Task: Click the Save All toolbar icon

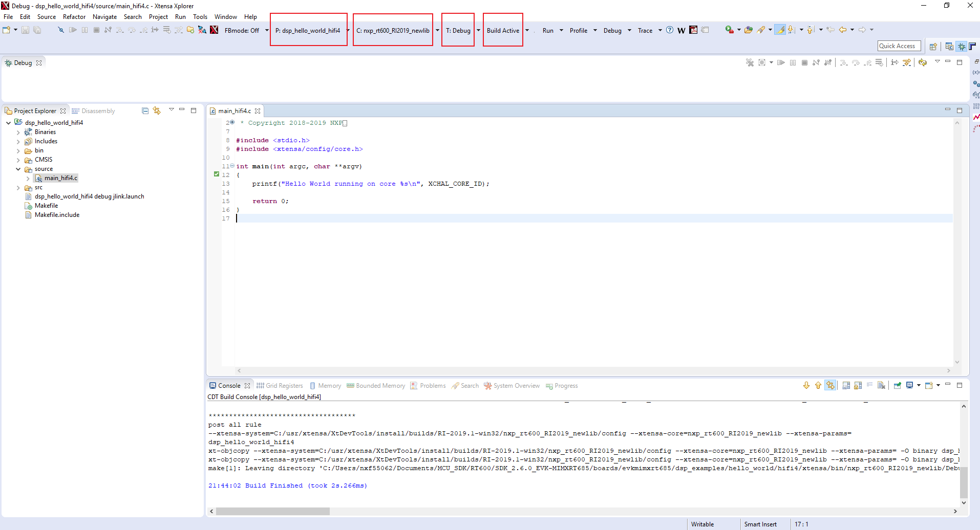Action: click(x=37, y=30)
